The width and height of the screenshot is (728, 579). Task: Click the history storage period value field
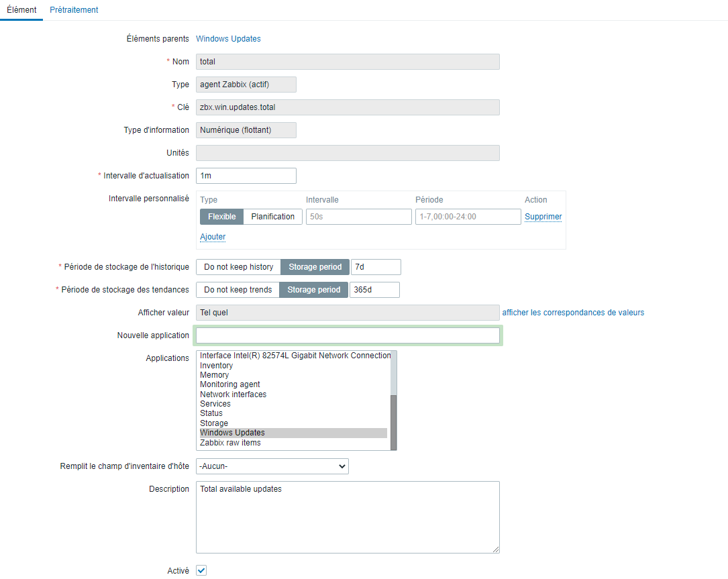pos(376,267)
